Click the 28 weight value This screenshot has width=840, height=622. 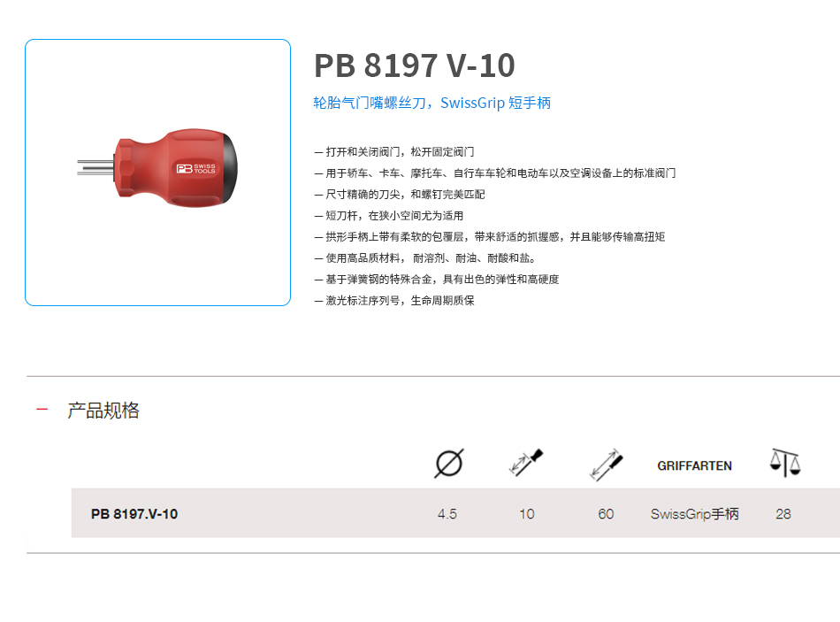click(x=783, y=514)
